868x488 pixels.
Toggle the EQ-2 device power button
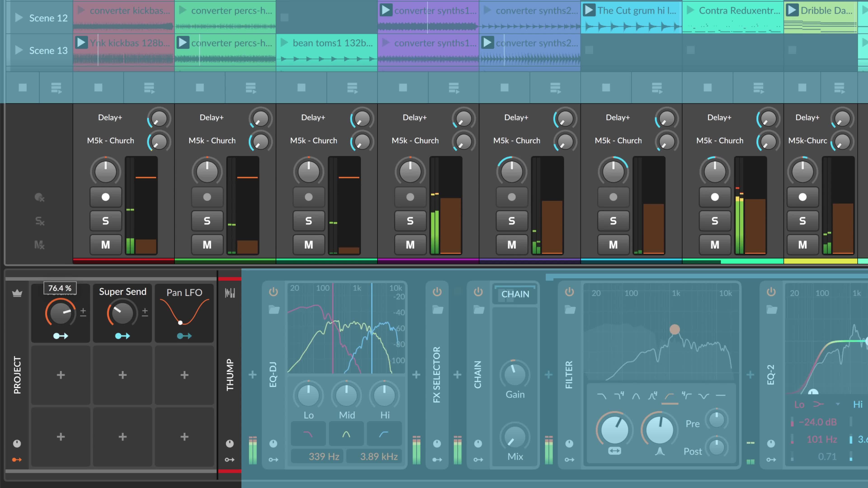tap(771, 292)
